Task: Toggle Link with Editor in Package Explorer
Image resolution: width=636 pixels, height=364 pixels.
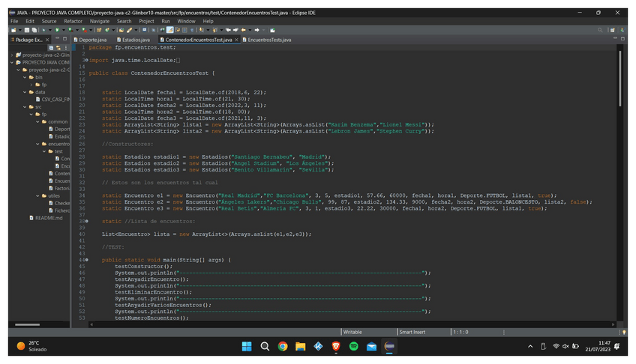Action: [58, 47]
